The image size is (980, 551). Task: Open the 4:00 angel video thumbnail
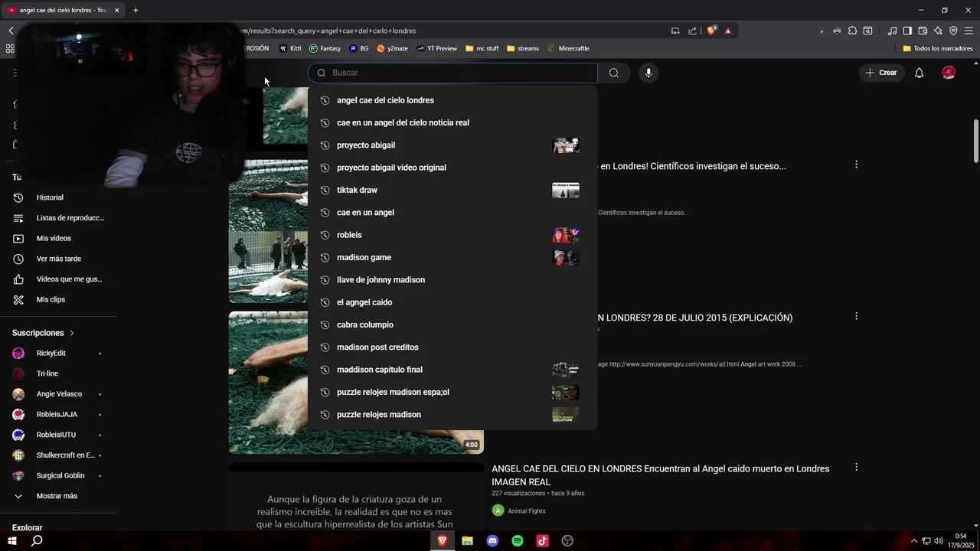pos(356,382)
